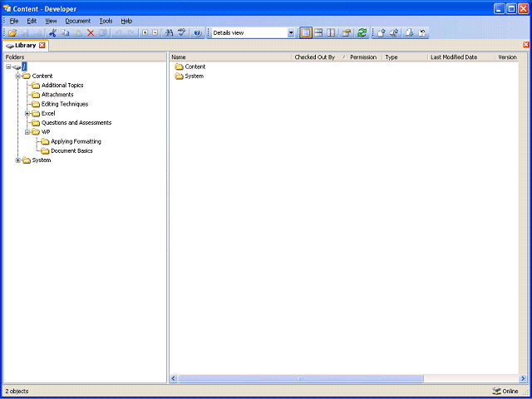Click the Content folder icon in list pane

[x=179, y=66]
